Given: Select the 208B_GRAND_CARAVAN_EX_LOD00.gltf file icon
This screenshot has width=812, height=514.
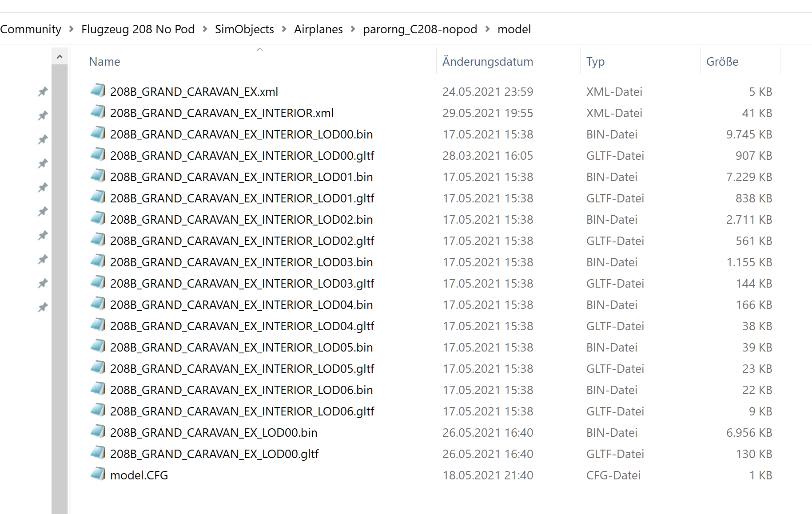Looking at the screenshot, I should pos(98,453).
